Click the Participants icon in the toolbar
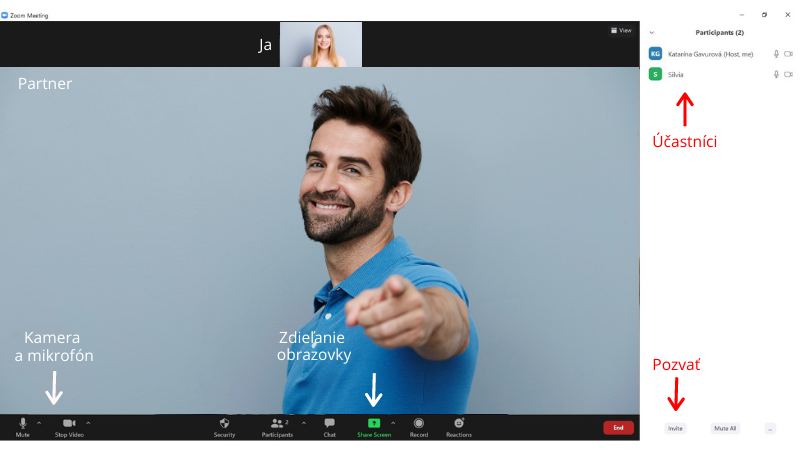 [277, 424]
